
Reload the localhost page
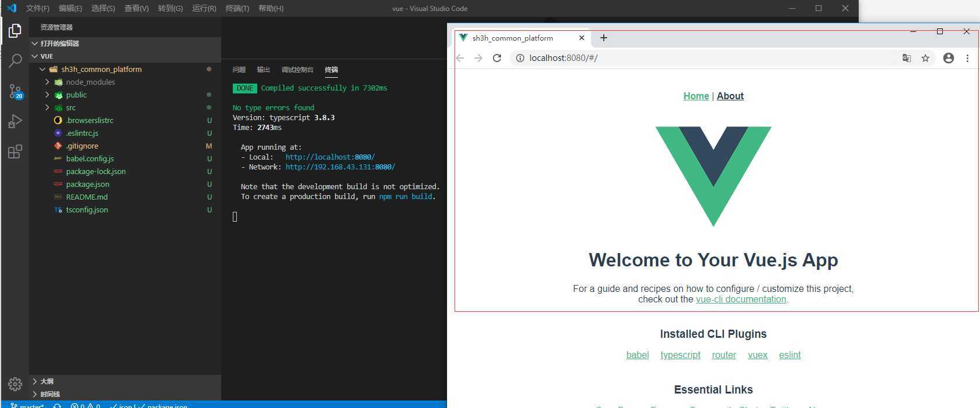497,58
